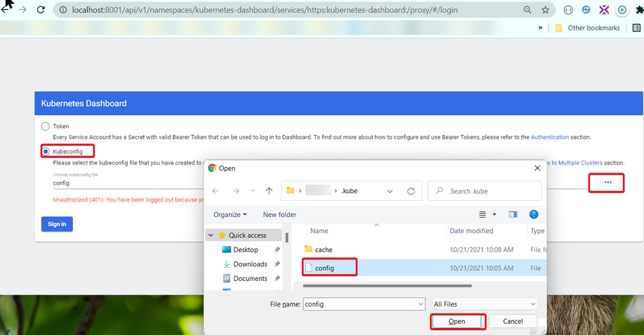Close the Open file dialog
Viewport: 644px width, 335px height.
point(537,168)
